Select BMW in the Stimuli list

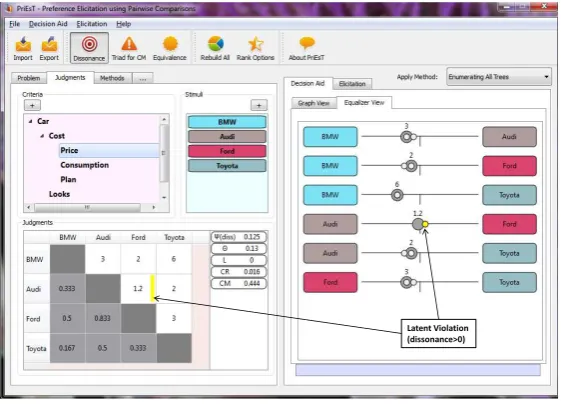[x=227, y=122]
